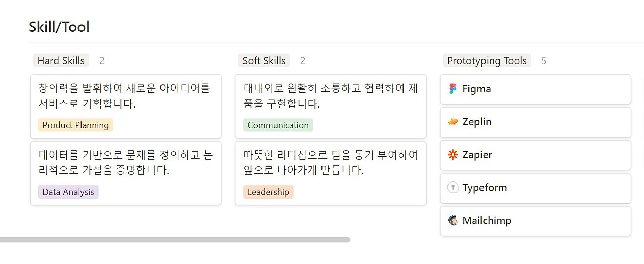
Task: Click the Figma logo icon
Action: [453, 89]
